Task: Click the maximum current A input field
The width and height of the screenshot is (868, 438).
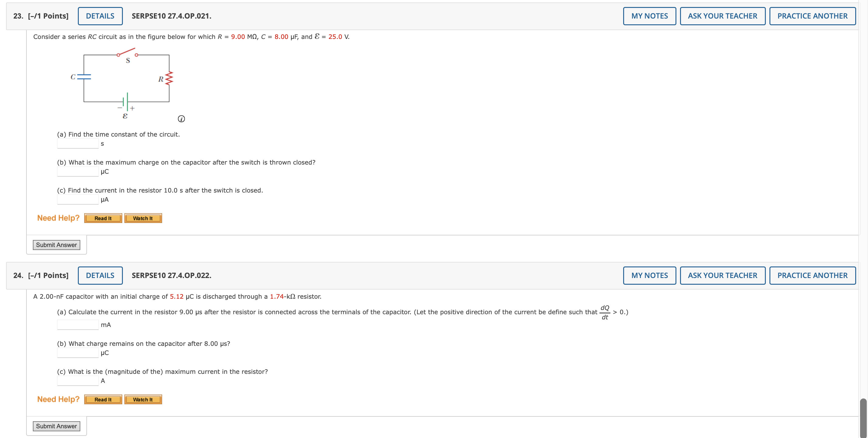Action: [x=78, y=381]
